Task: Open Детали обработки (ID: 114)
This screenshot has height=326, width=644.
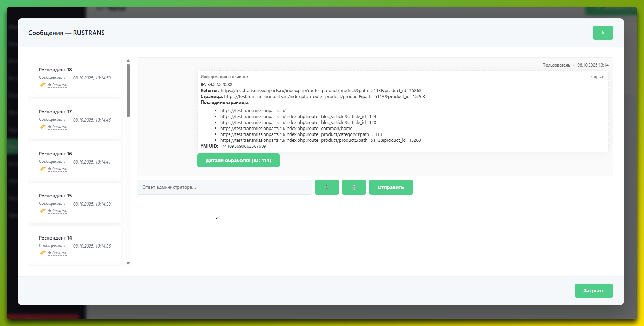Action: [238, 160]
